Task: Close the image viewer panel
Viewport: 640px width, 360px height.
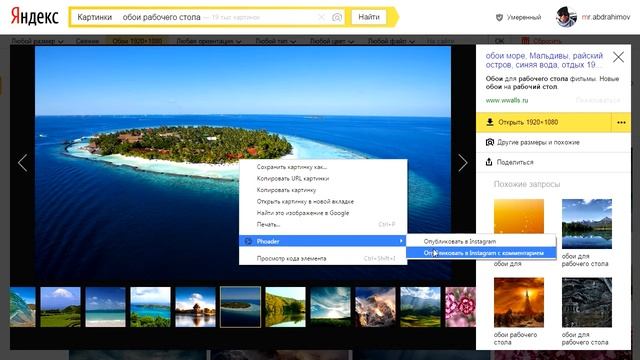Action: 618,57
